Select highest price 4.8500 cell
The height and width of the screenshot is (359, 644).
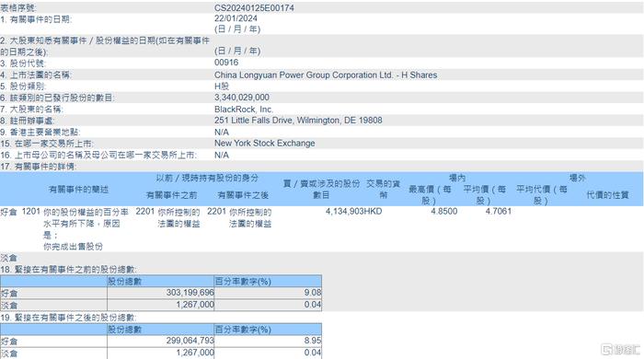[444, 211]
